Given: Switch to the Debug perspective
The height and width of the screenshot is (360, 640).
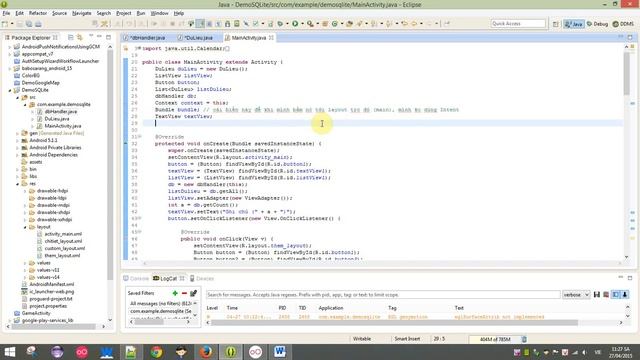Looking at the screenshot, I should [598, 24].
